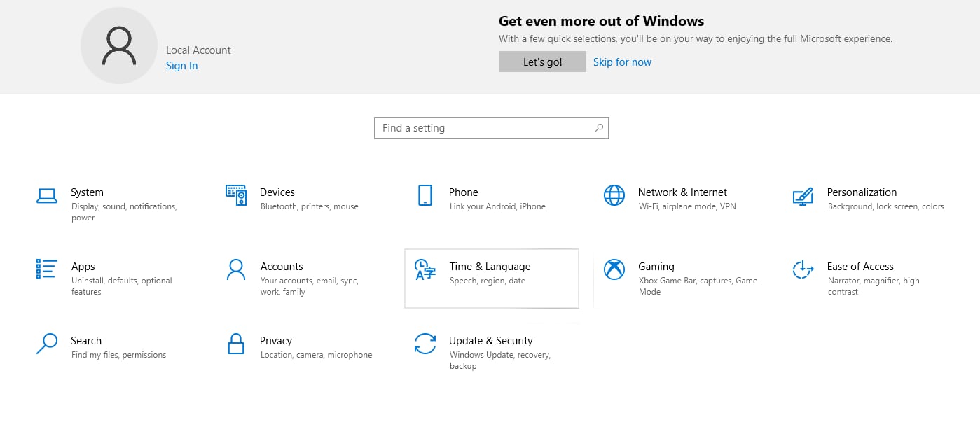Image resolution: width=980 pixels, height=422 pixels.
Task: Focus the Find a setting field
Action: [492, 128]
